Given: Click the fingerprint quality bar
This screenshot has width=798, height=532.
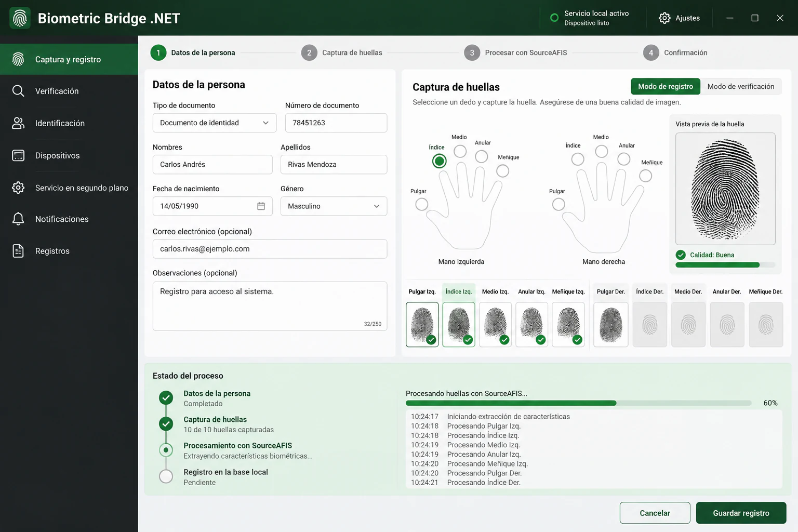Looking at the screenshot, I should click(x=725, y=265).
